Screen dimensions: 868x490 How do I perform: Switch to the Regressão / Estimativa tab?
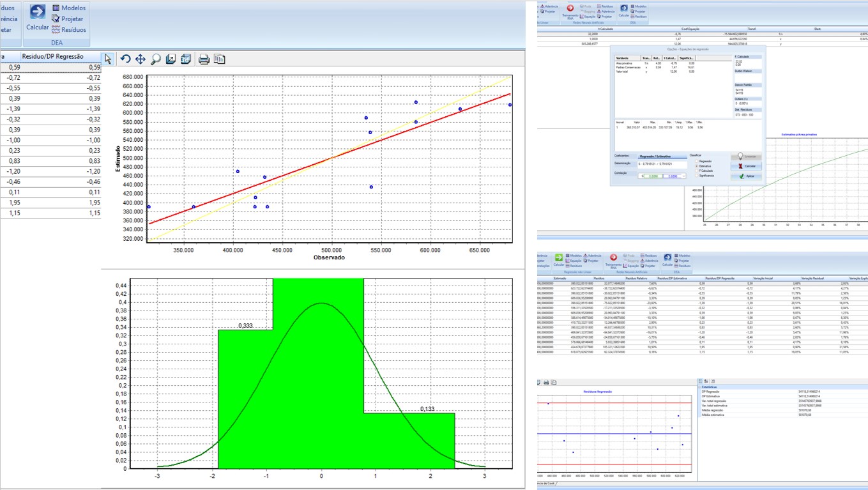coord(662,157)
